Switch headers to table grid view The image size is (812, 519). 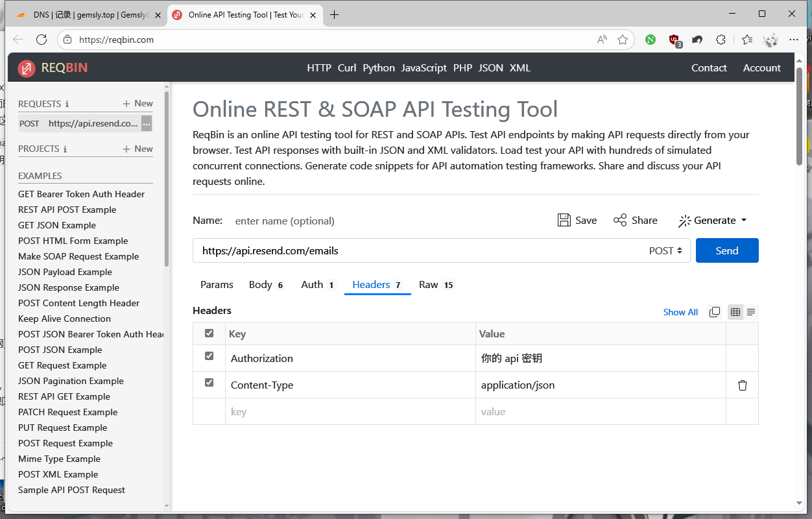point(735,312)
